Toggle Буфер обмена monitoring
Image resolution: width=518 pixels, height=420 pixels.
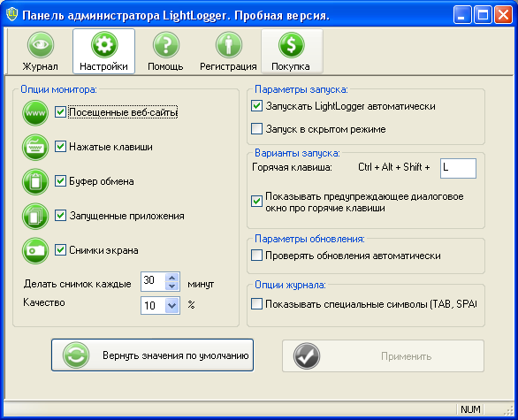60,180
